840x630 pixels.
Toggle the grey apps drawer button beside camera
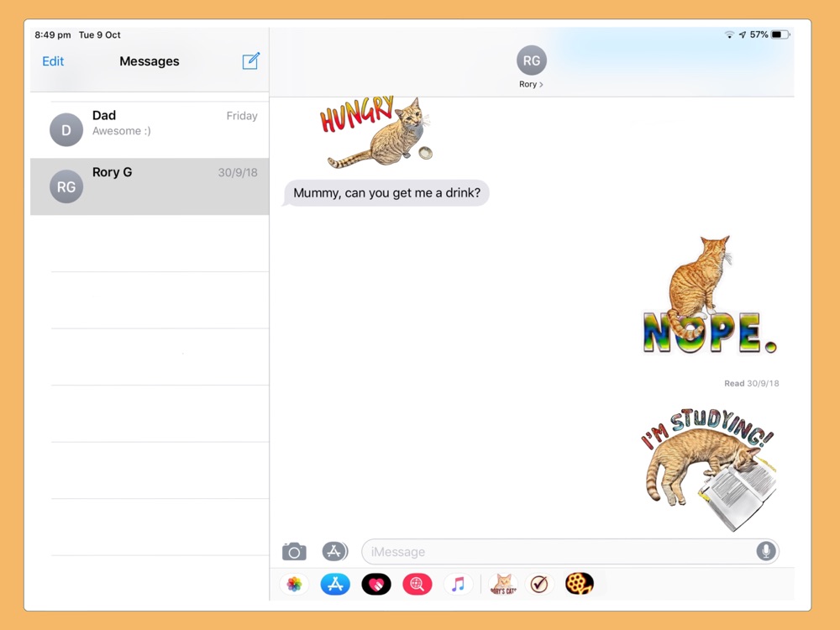pyautogui.click(x=335, y=551)
